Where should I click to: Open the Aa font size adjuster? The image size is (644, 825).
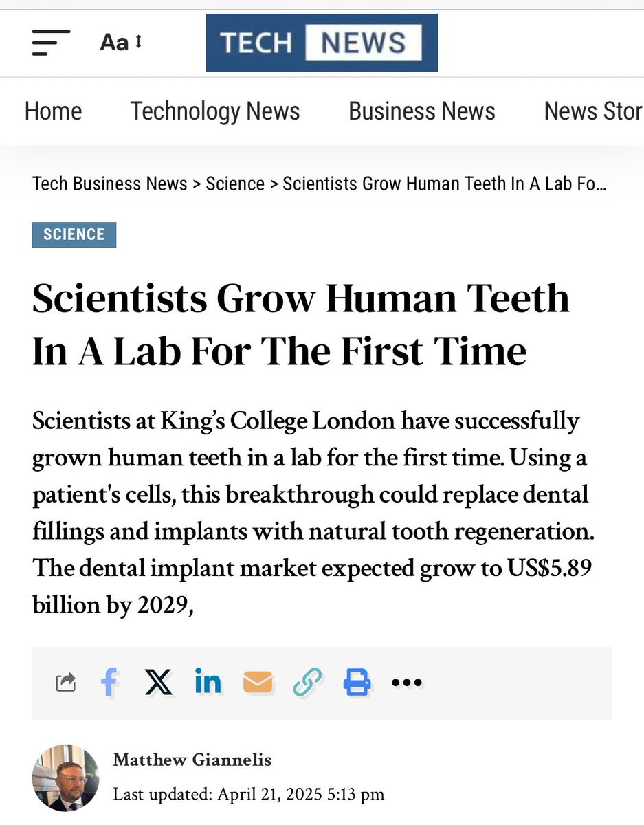click(x=121, y=43)
